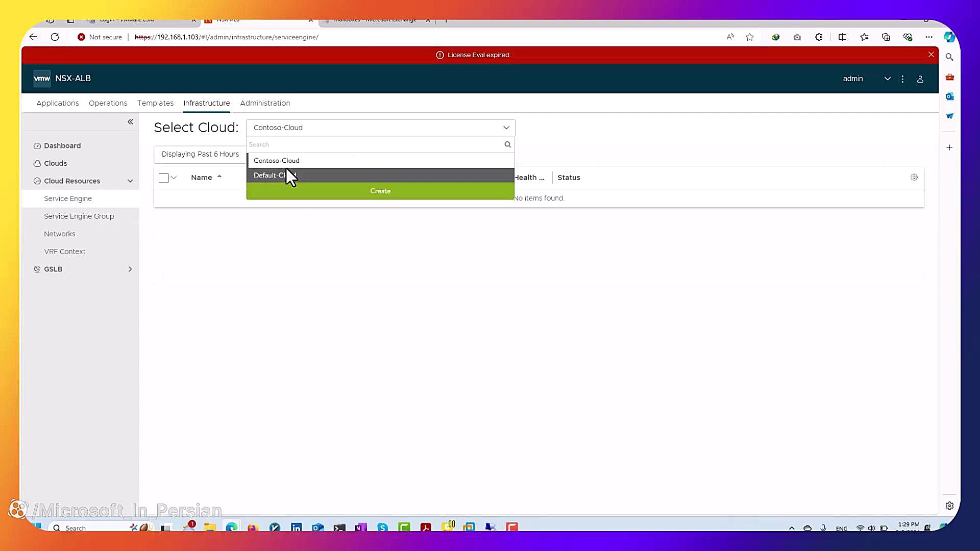The width and height of the screenshot is (980, 551).
Task: Open Edge browser in taskbar
Action: 231,527
